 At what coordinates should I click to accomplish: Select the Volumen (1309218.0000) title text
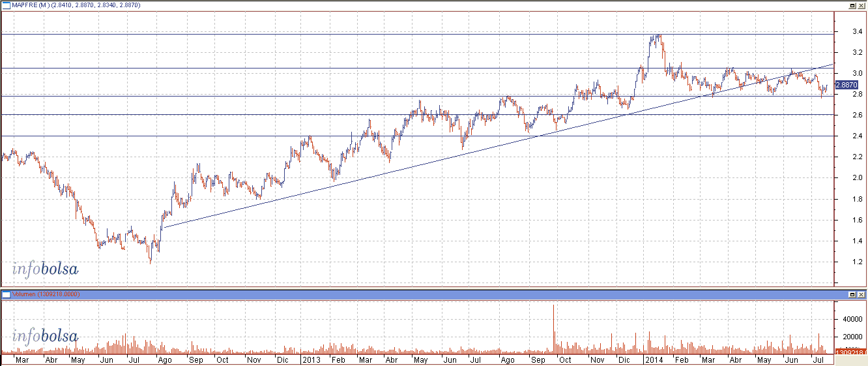click(46, 295)
